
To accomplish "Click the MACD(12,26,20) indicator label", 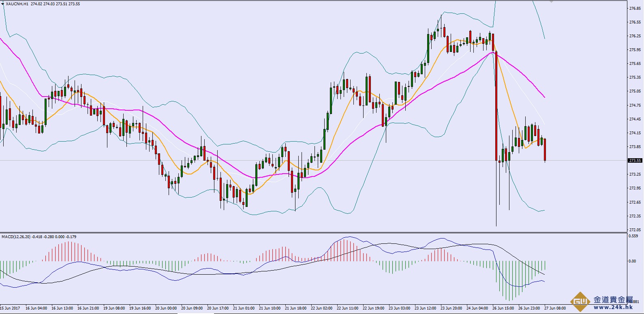I will pos(16,237).
